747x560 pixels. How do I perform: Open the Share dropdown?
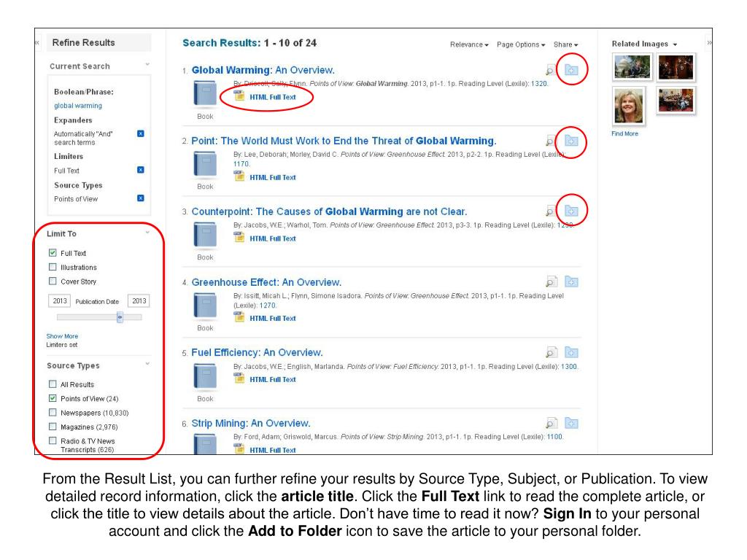point(565,44)
